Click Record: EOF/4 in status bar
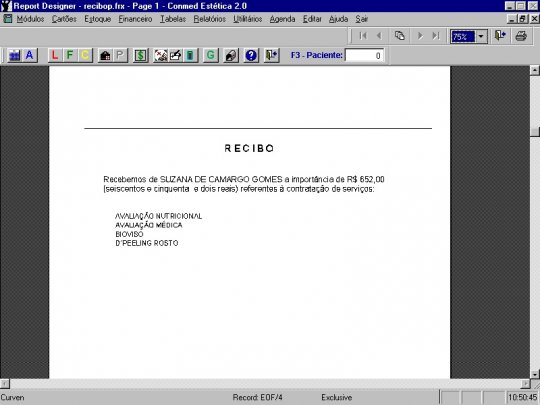Screen dimensions: 540x405 click(x=258, y=397)
